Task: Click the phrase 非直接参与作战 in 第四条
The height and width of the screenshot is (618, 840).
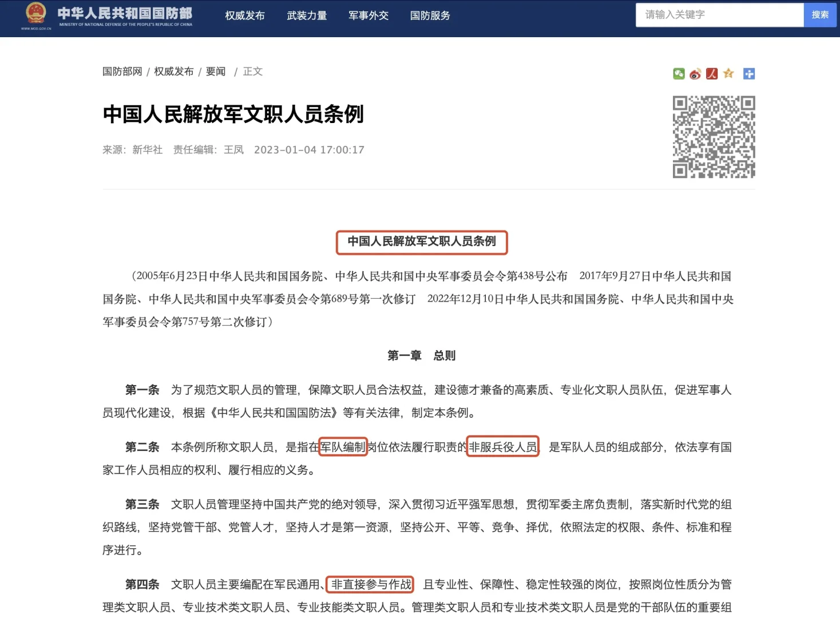Action: (x=371, y=585)
